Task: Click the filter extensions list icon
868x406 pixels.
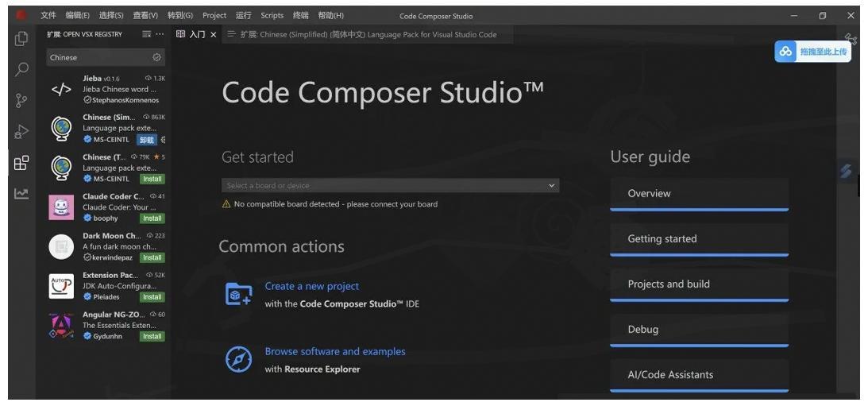Action: pyautogui.click(x=146, y=34)
